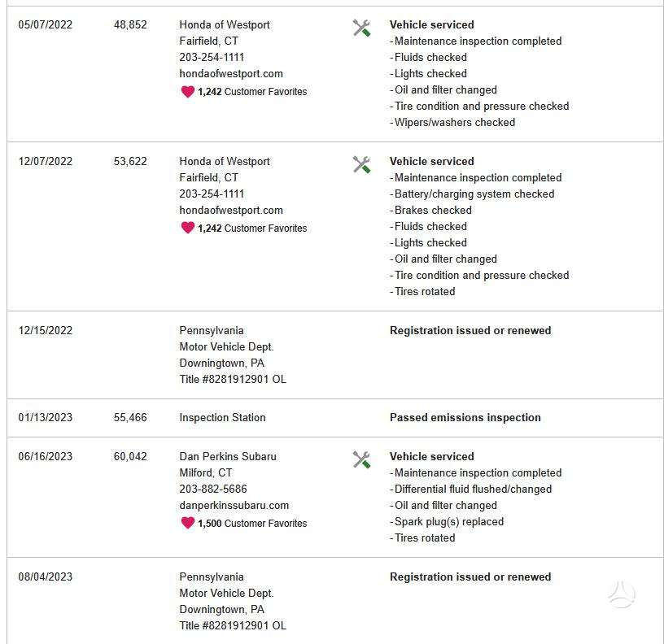Open hondaofwestport.com link in 12/07/2022 record

point(231,211)
